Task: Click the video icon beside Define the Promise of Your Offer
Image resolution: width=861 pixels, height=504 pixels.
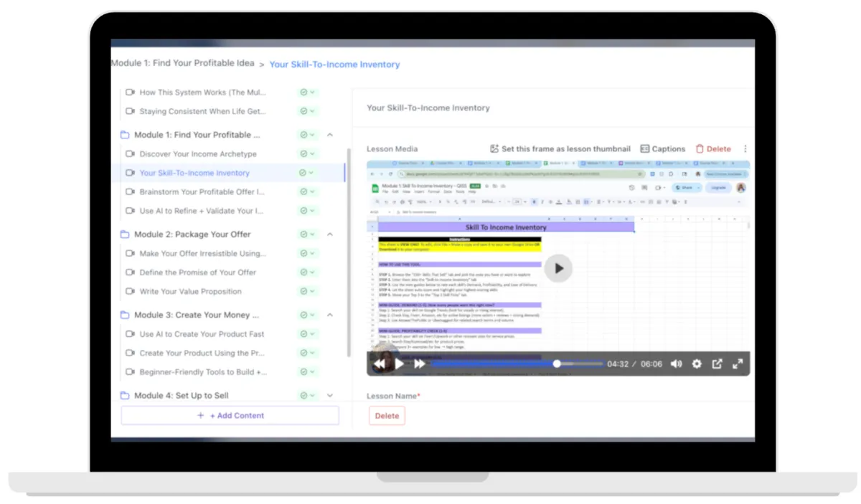Action: click(x=130, y=272)
